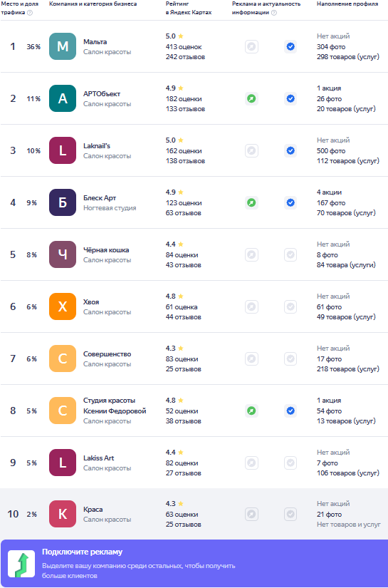The image size is (388, 588).
Task: Select the Совершенство company name
Action: pyautogui.click(x=107, y=354)
